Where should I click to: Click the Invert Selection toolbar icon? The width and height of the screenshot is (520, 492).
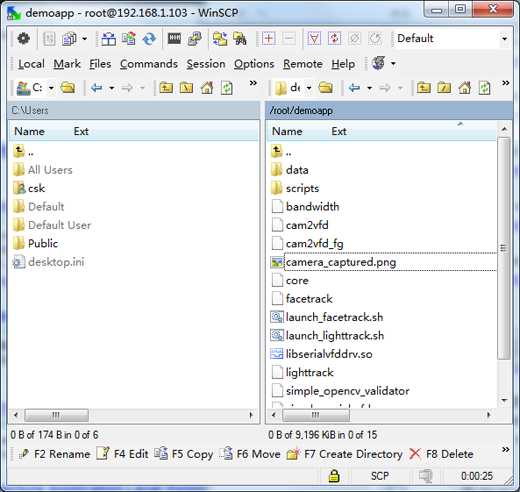(x=334, y=39)
